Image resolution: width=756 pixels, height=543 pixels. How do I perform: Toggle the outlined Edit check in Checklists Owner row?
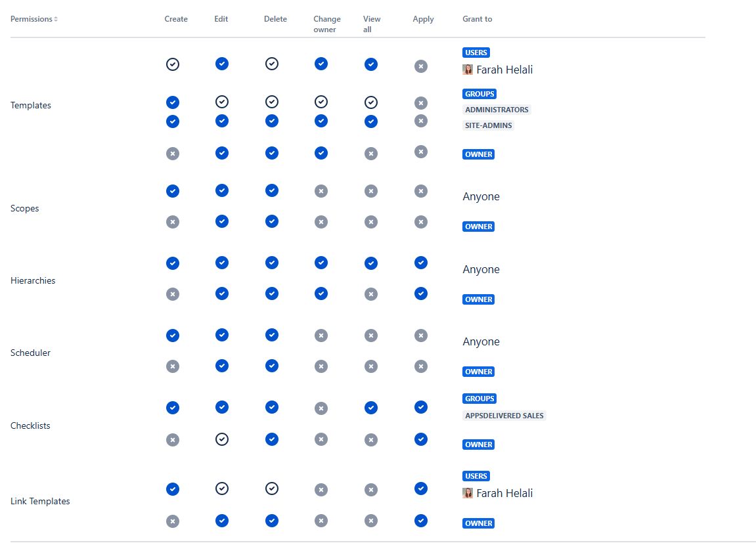point(222,439)
